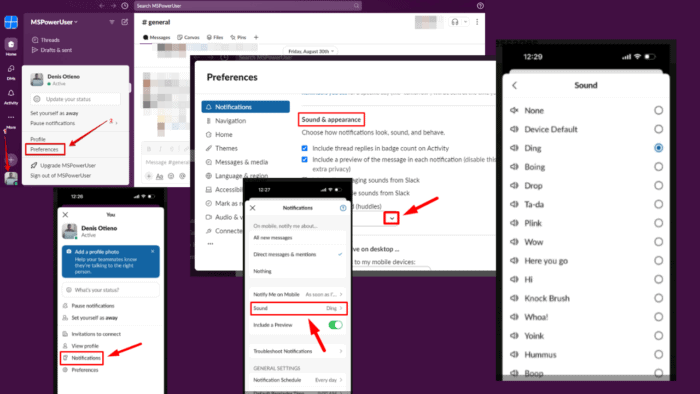Toggle the Include a Preview mobile switch

click(x=335, y=325)
